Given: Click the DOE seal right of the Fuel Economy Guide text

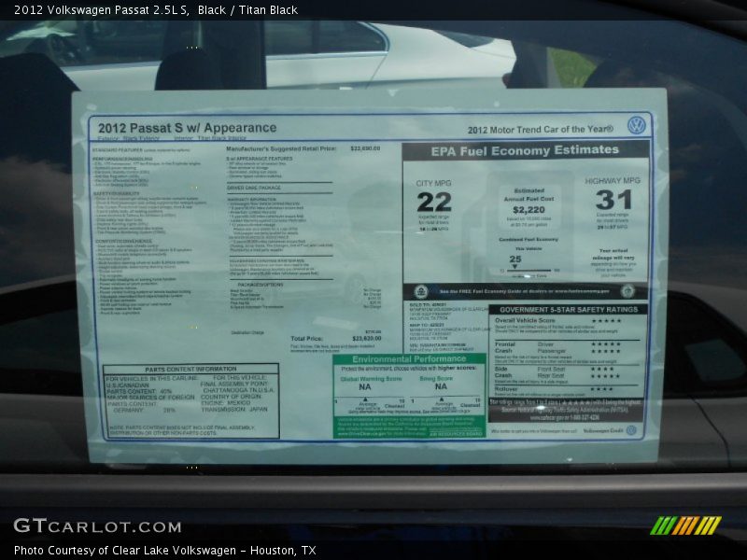Looking at the screenshot, I should (x=627, y=290).
